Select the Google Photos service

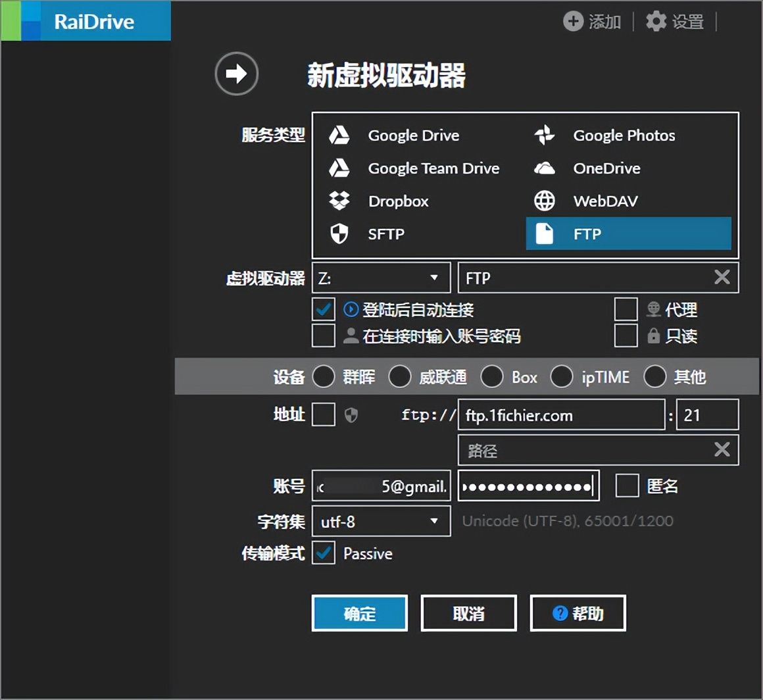(629, 136)
